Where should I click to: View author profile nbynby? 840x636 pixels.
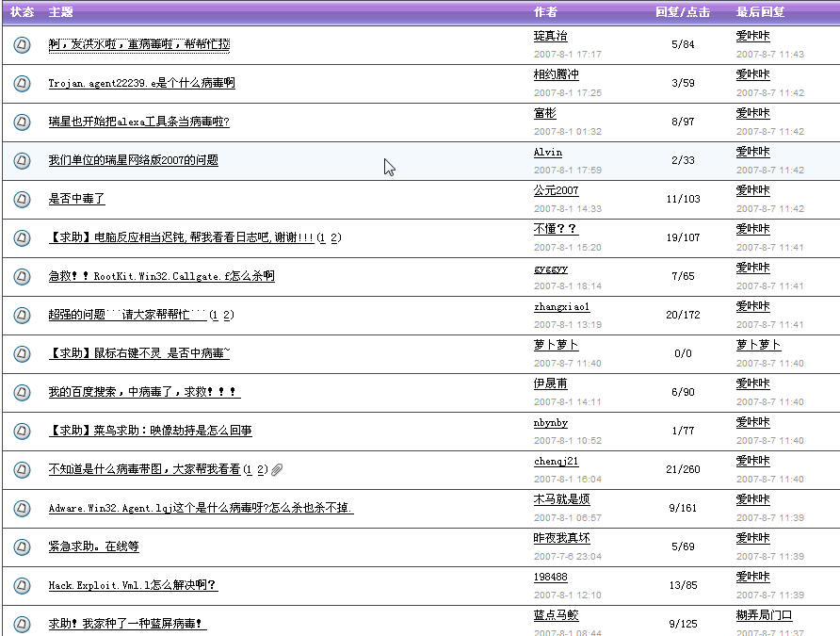551,422
